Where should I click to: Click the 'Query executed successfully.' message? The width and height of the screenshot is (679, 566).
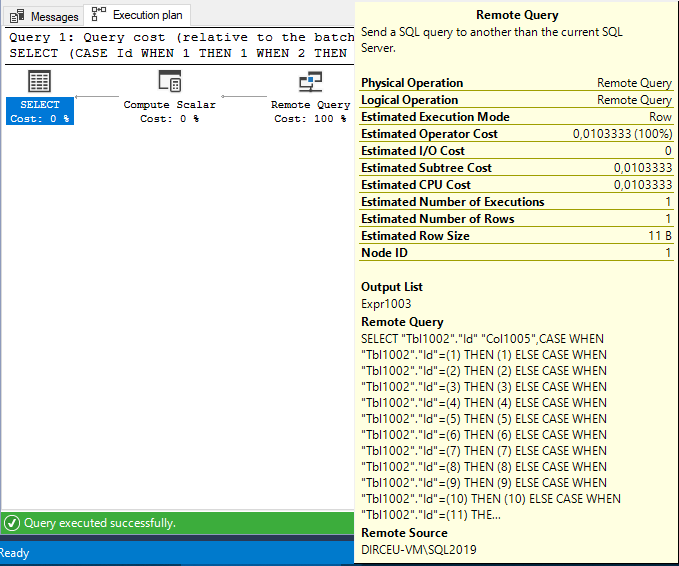100,523
